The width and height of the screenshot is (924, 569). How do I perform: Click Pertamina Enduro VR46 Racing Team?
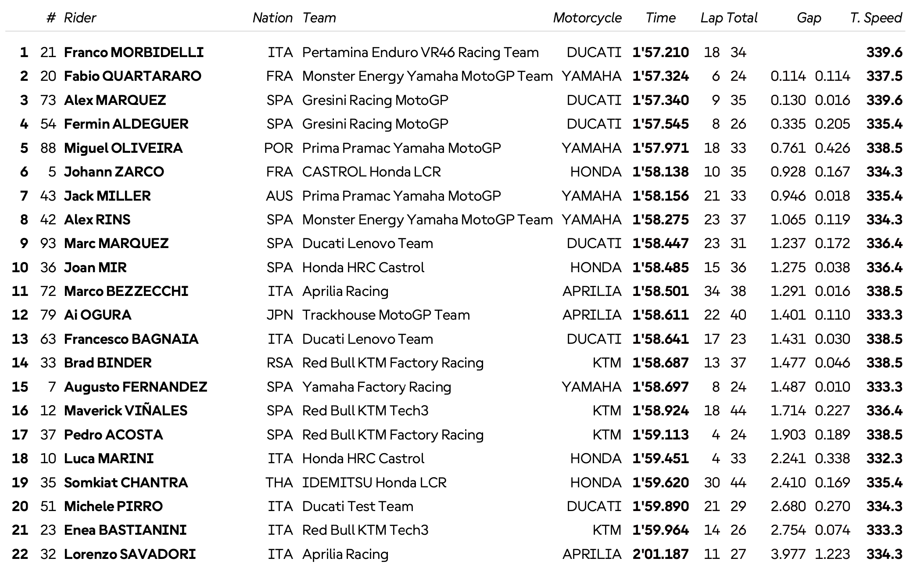[x=420, y=52]
